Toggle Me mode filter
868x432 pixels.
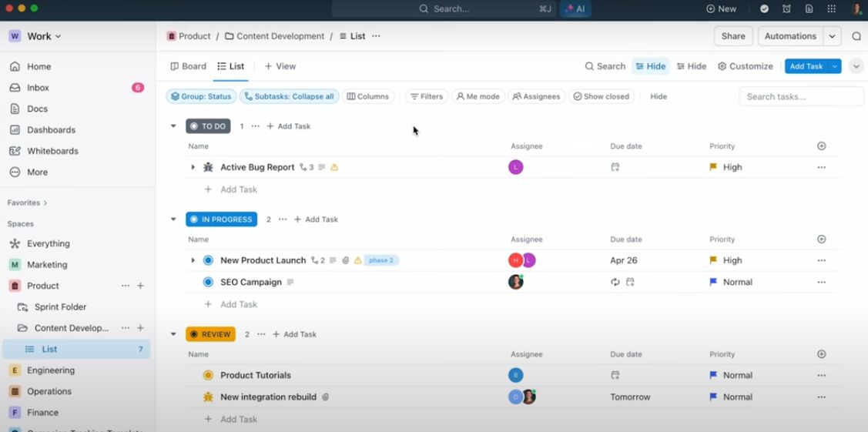coord(478,96)
